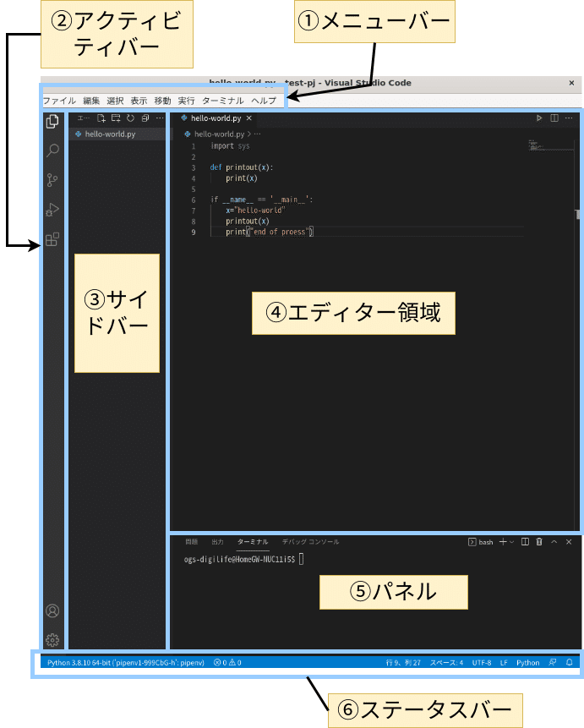The image size is (584, 728).
Task: Switch to the ターミナル panel tab
Action: [253, 542]
